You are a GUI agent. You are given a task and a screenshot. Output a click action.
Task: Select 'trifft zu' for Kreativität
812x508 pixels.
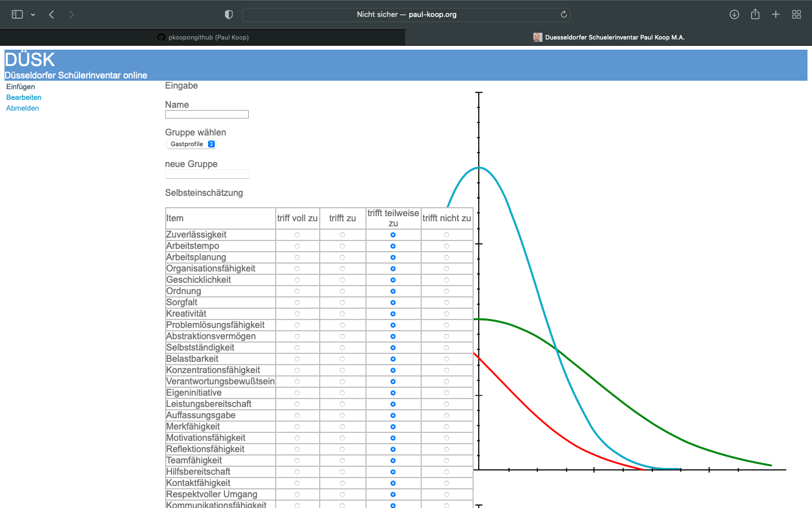click(342, 314)
